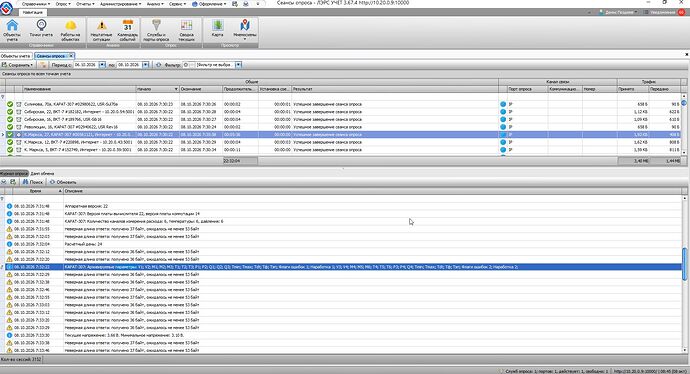690x374 pixels.
Task: Switch to Объекты учета document tab
Action: (15, 56)
